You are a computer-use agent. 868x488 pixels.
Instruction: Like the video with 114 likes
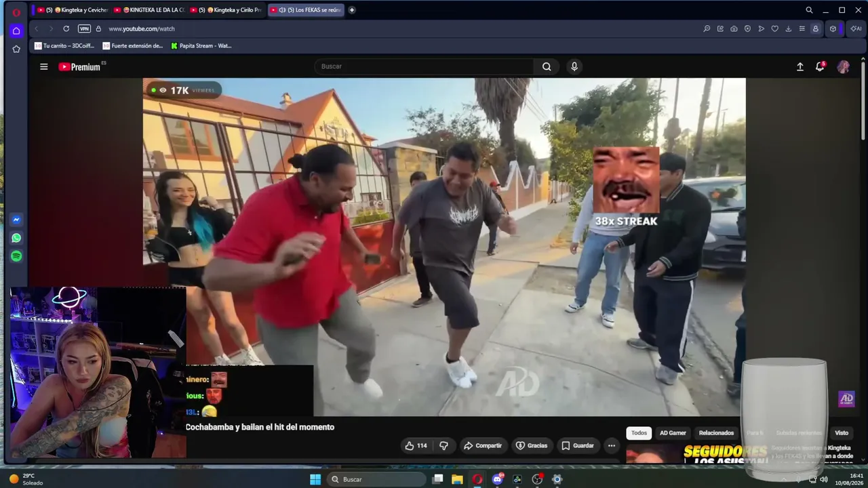pos(416,445)
